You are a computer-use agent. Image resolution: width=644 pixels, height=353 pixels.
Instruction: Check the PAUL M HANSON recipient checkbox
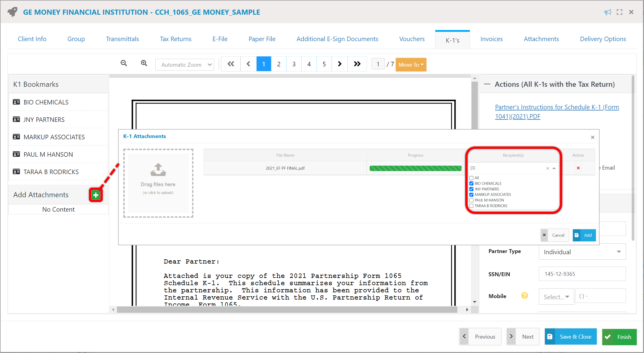472,200
